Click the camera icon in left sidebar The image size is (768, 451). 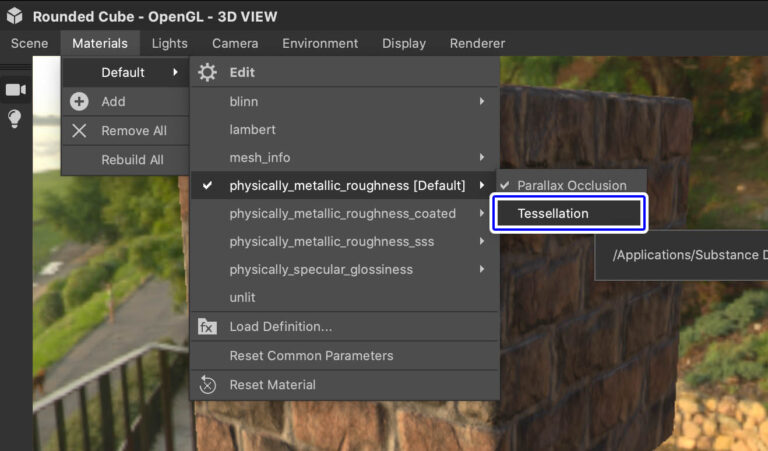15,90
